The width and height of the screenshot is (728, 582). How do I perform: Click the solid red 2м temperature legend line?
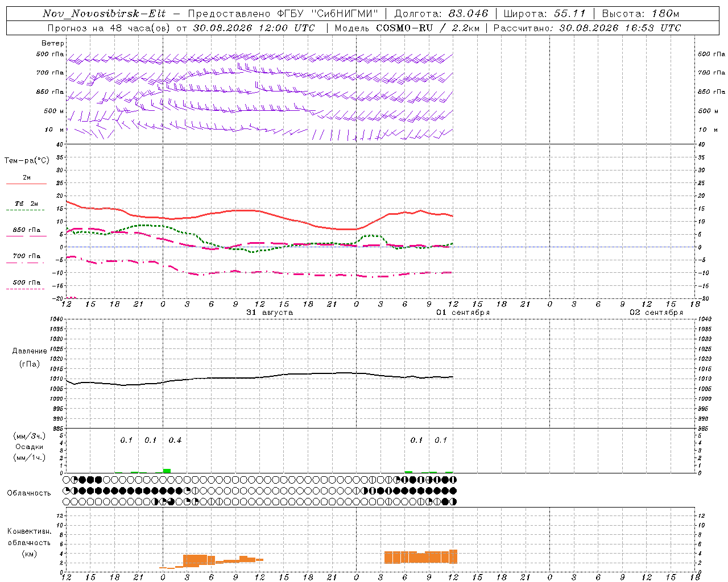pos(27,184)
